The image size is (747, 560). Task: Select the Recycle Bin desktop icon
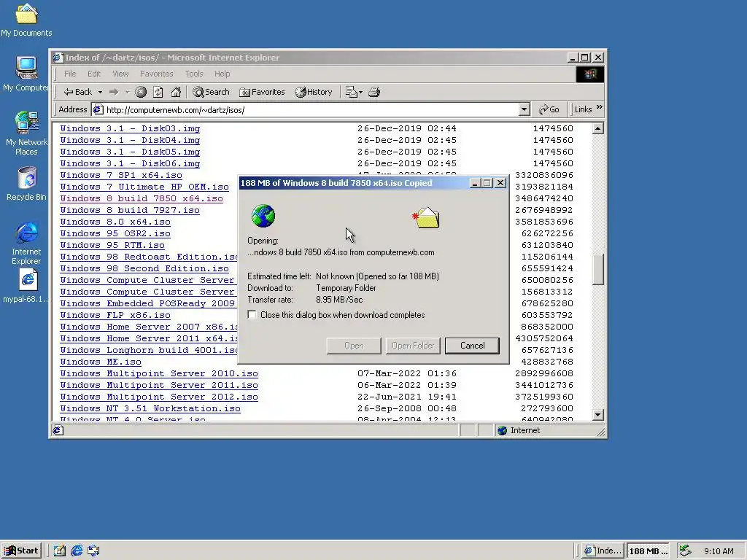[x=26, y=184]
